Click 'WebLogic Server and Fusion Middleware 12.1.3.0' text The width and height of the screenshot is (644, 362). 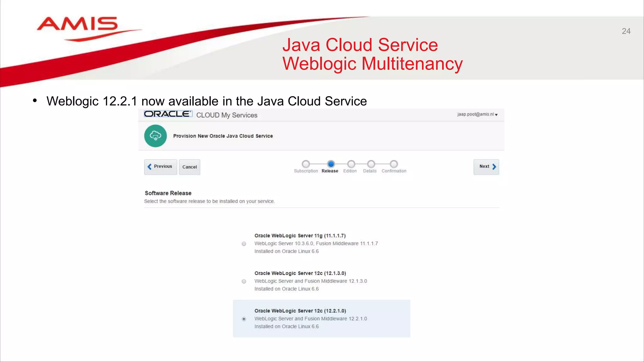click(x=311, y=281)
